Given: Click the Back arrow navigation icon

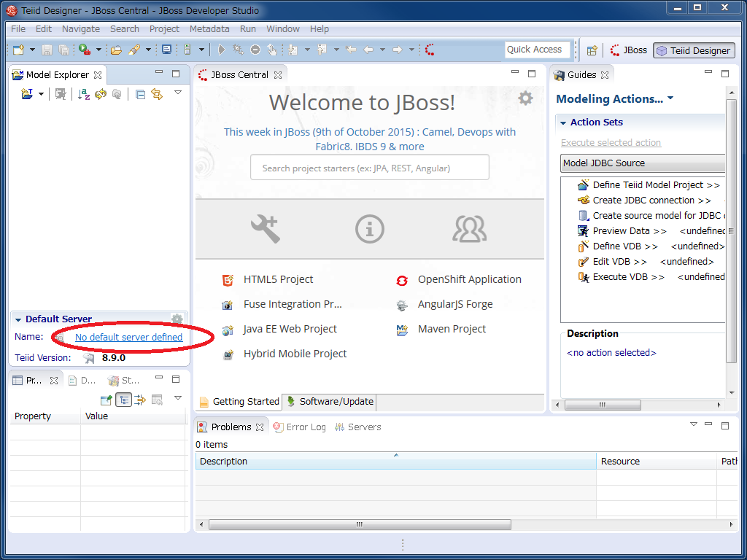Looking at the screenshot, I should [368, 50].
